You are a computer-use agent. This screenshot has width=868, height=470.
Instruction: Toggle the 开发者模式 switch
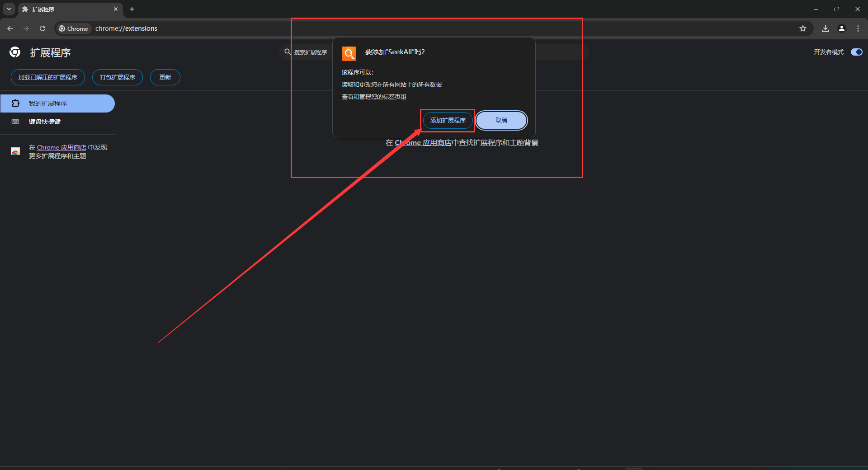tap(856, 52)
